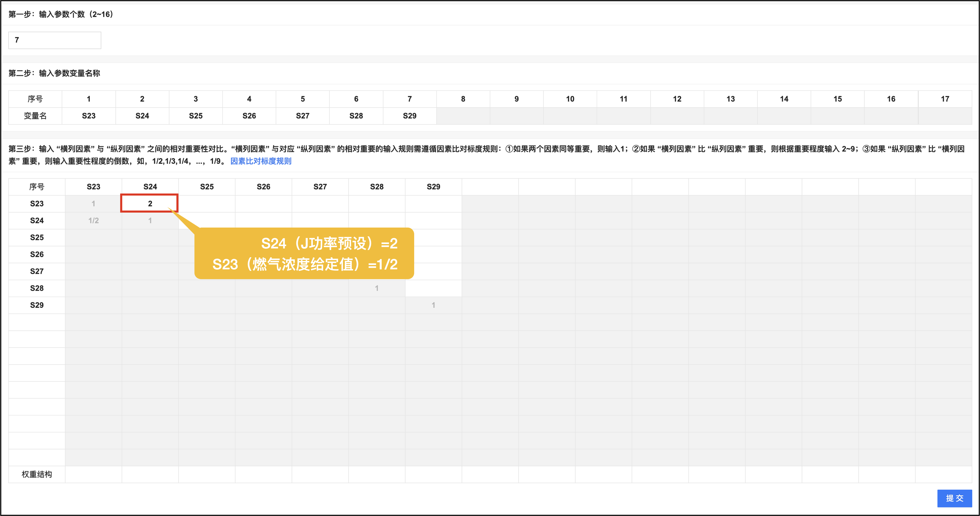Open the 因素比对标度规则 link

(x=261, y=161)
